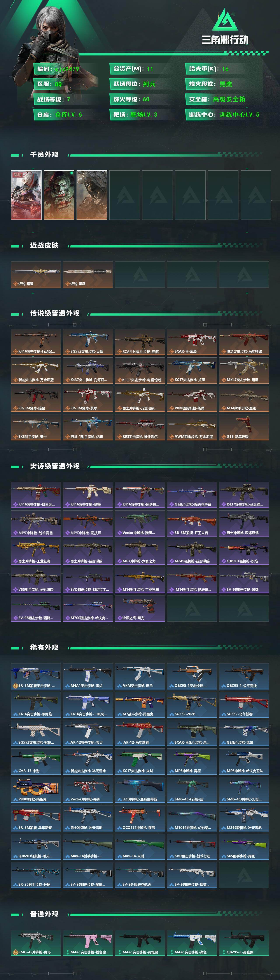This screenshot has height=980, width=280.
Task: Select the P90冲锋枪-捣蛋鬼 skin
Action: 36,790
